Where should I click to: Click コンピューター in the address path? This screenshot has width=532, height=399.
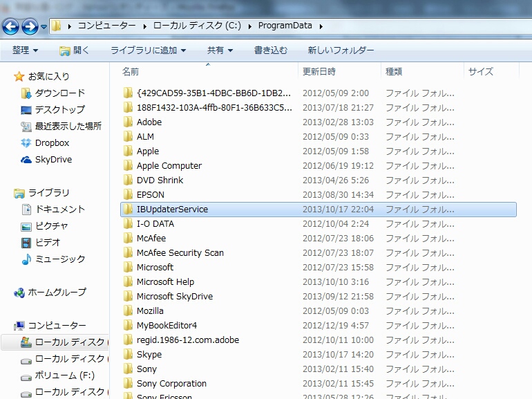[107, 26]
